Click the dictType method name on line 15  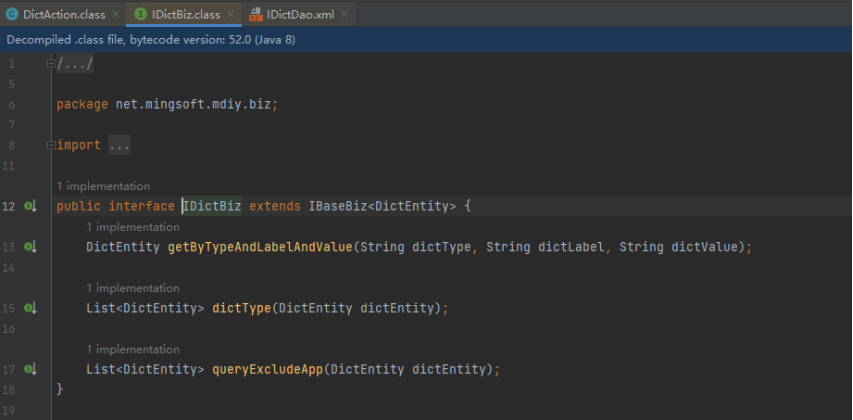pos(242,308)
